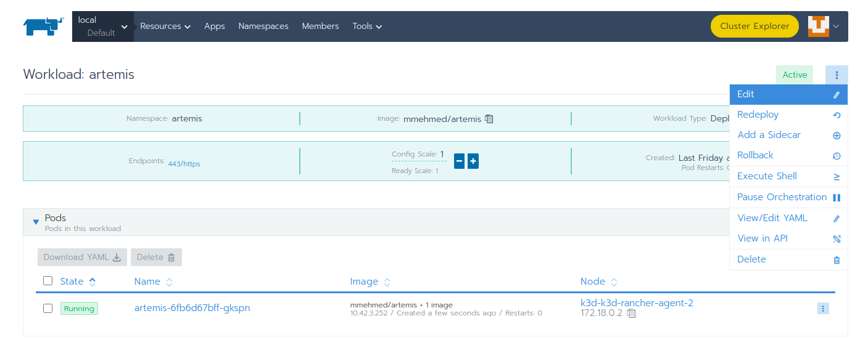The image size is (868, 337).
Task: Select Pause Orchestration menu entry
Action: 782,197
